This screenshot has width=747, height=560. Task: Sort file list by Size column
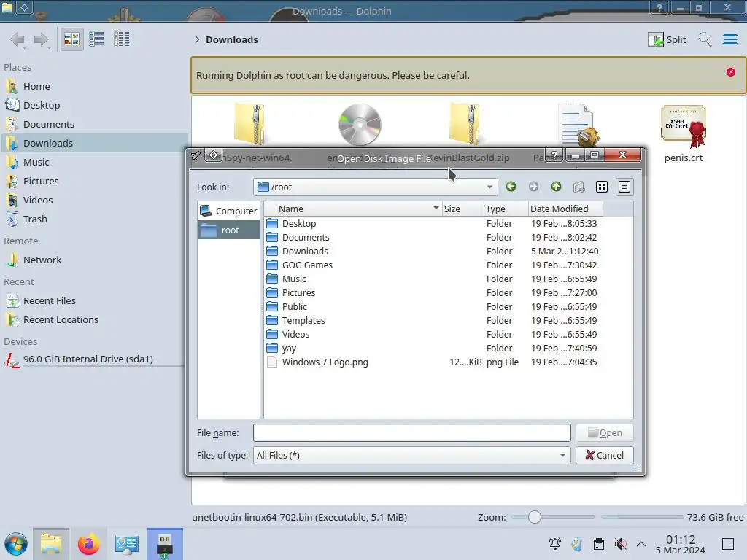(462, 209)
